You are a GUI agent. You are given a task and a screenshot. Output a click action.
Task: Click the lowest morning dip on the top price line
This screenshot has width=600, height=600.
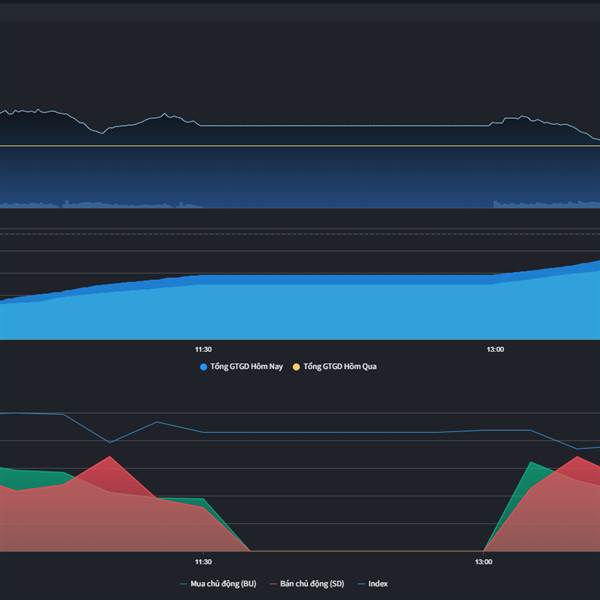pyautogui.click(x=102, y=133)
